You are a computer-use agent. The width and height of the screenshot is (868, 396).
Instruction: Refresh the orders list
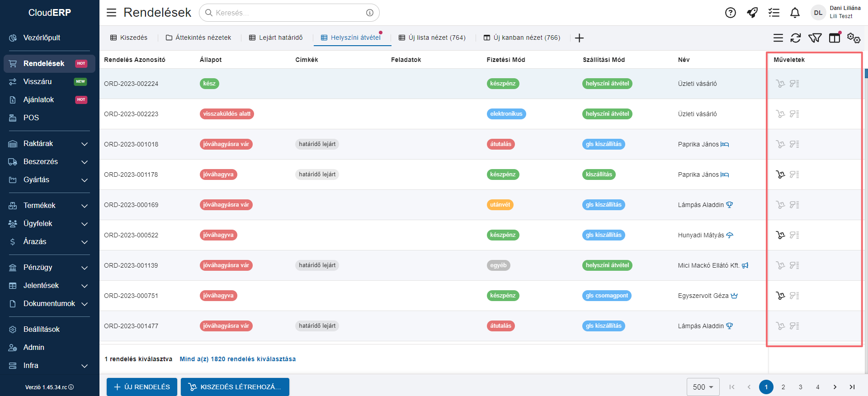click(x=796, y=38)
